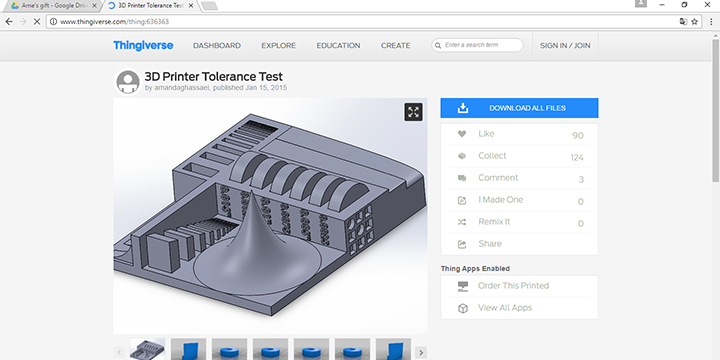Bookmark this page with the star icon
The width and height of the screenshot is (720, 360).
(694, 22)
